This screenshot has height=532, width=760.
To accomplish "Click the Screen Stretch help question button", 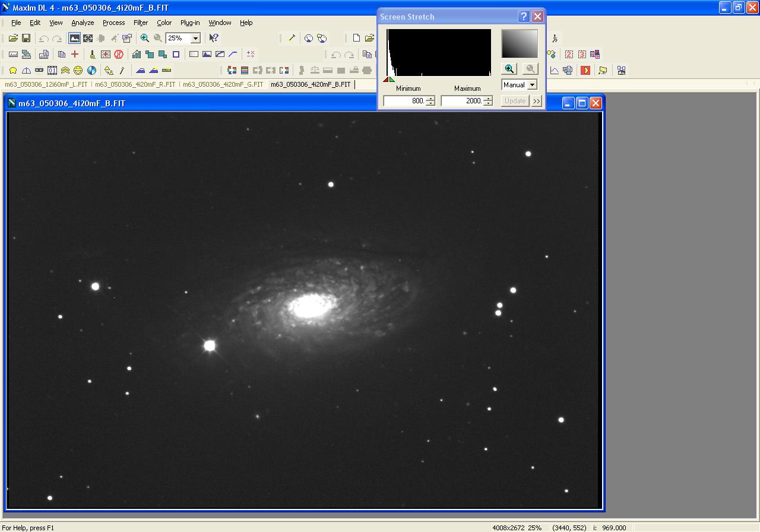I will (x=524, y=17).
